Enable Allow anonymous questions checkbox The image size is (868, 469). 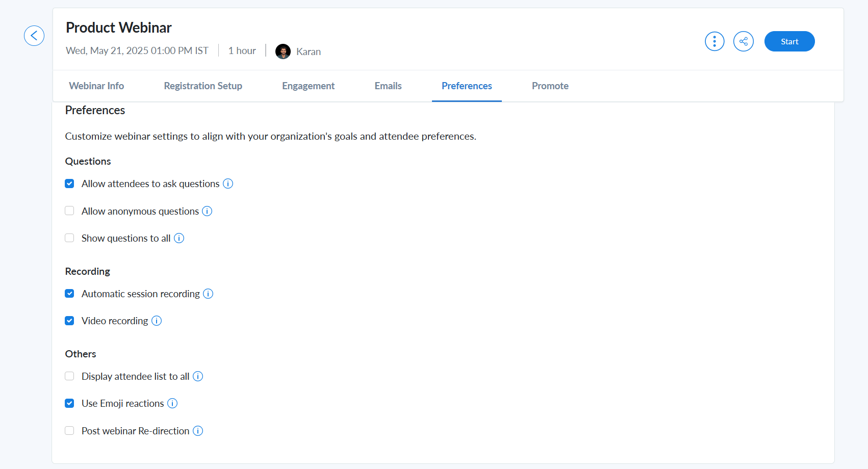[69, 211]
